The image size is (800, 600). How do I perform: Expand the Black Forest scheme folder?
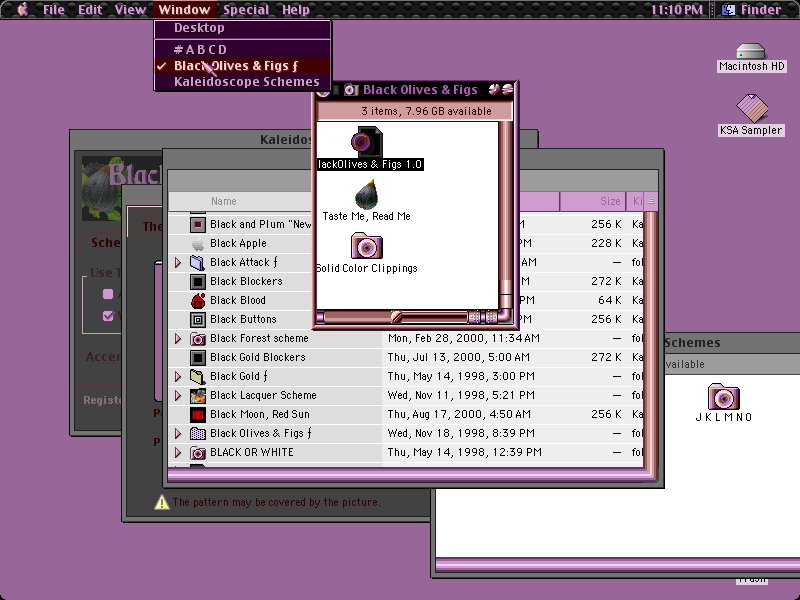[x=178, y=338]
